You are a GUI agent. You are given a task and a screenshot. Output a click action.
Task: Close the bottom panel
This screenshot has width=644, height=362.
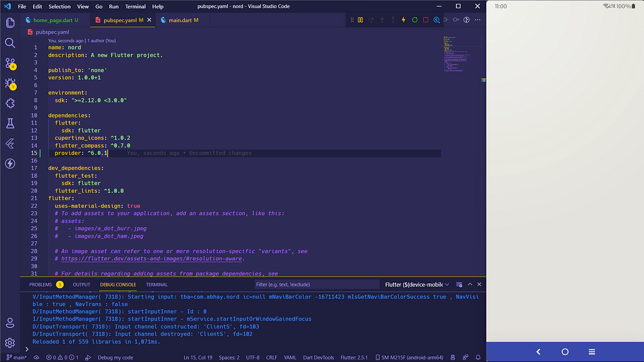point(479,285)
